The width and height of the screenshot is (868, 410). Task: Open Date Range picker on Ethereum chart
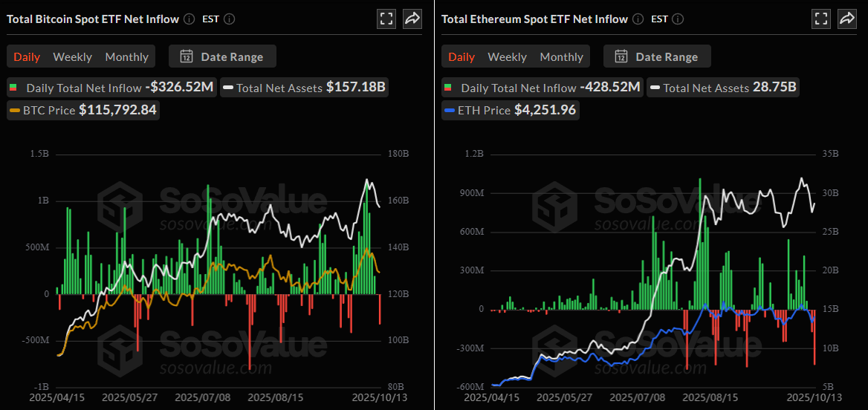pos(656,56)
